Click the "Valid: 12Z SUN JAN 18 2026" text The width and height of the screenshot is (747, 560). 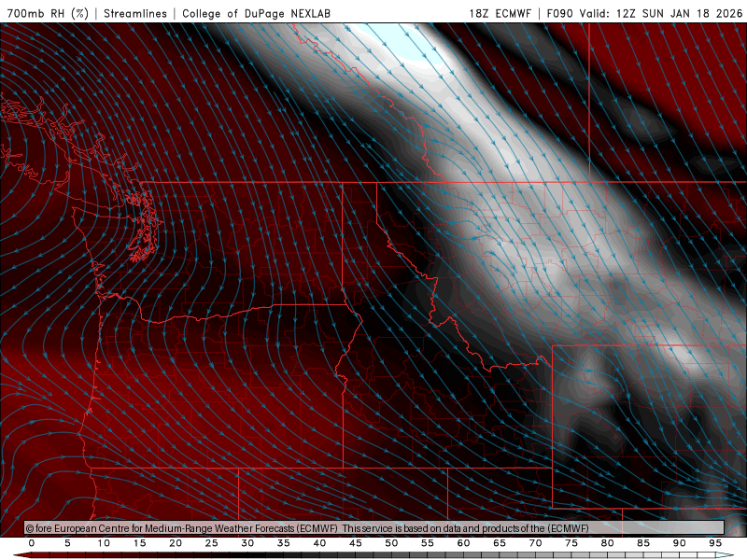[661, 13]
